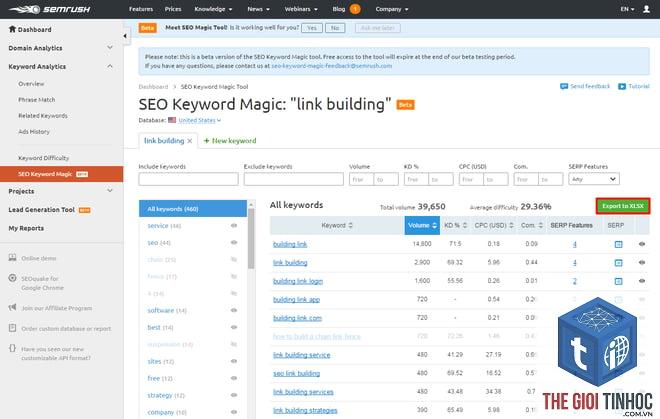Click the Export to XLSX button
Screen dimensions: 660x419
point(623,206)
